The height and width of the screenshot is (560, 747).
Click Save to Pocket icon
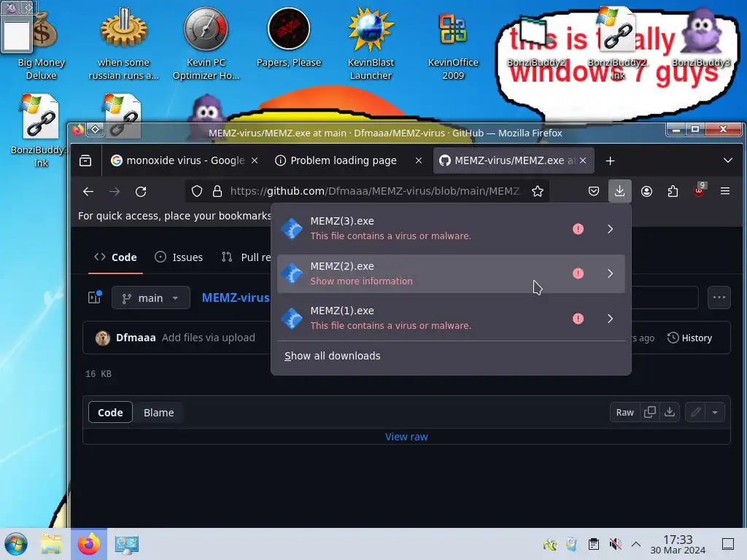(594, 192)
